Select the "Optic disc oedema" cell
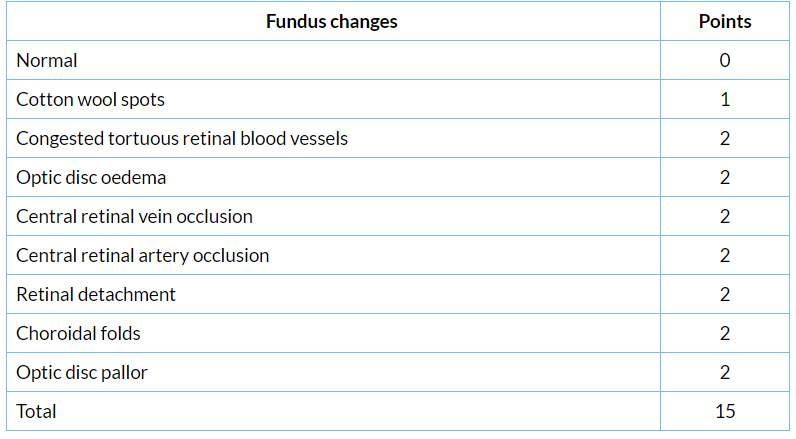 (91, 177)
